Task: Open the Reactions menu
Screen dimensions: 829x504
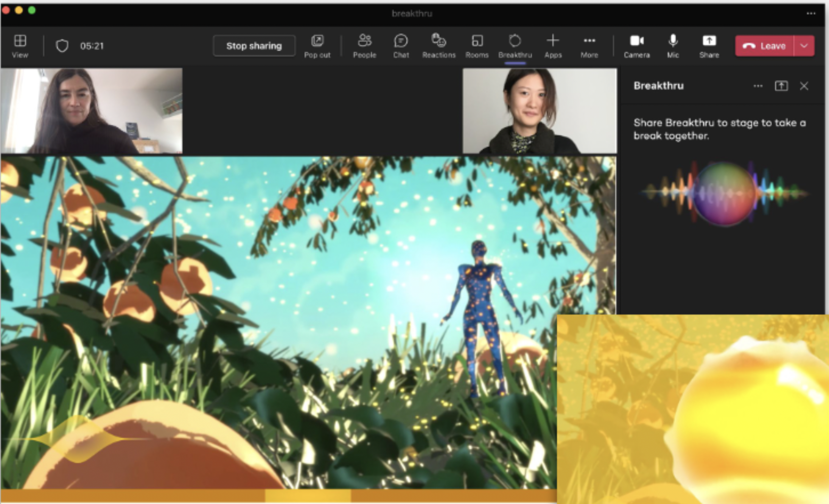Action: [439, 46]
